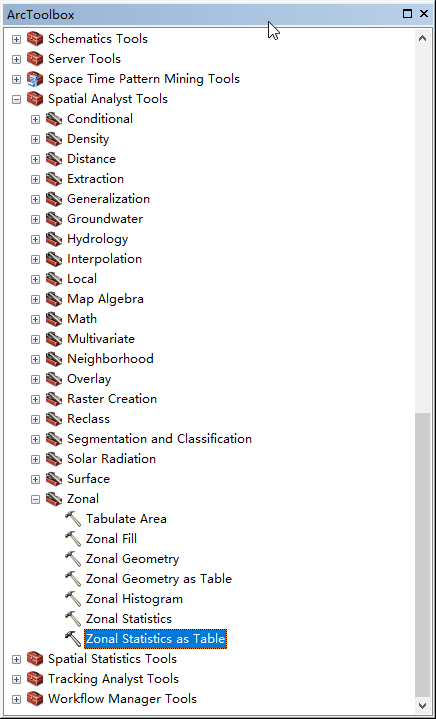The image size is (436, 719).
Task: Click the Schematics Tools toolbox icon
Action: [35, 39]
